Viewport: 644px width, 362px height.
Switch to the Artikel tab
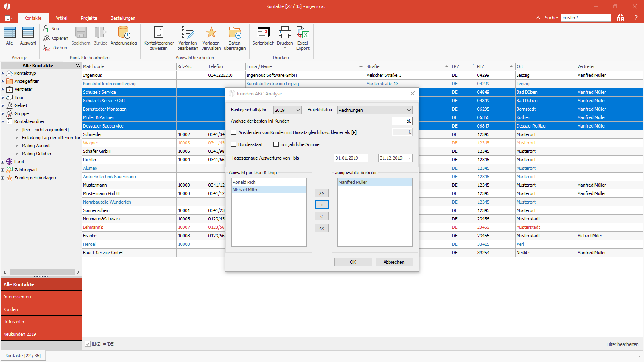point(61,18)
